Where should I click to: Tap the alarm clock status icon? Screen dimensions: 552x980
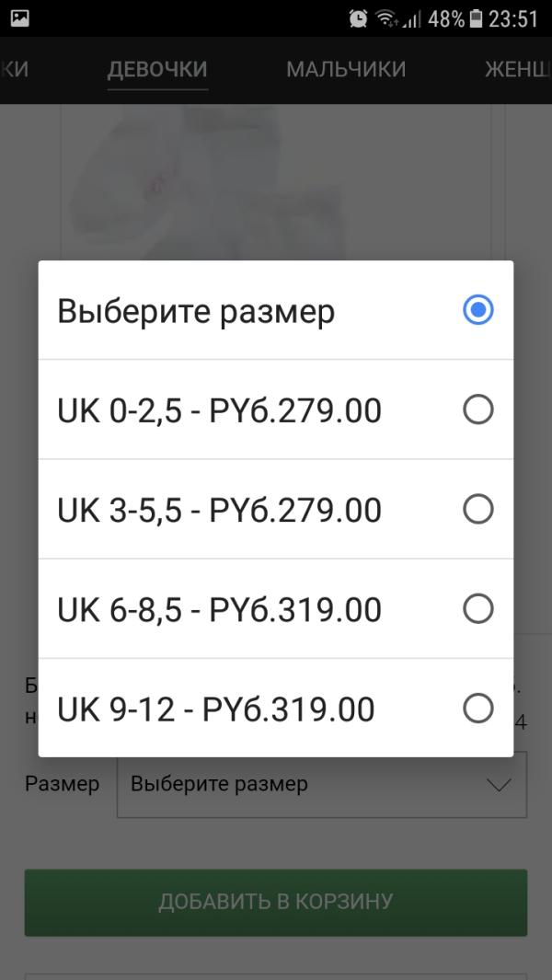point(358,18)
